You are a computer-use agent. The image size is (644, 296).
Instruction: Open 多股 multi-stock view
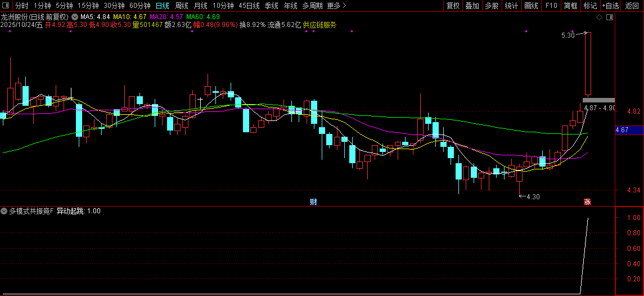(492, 6)
